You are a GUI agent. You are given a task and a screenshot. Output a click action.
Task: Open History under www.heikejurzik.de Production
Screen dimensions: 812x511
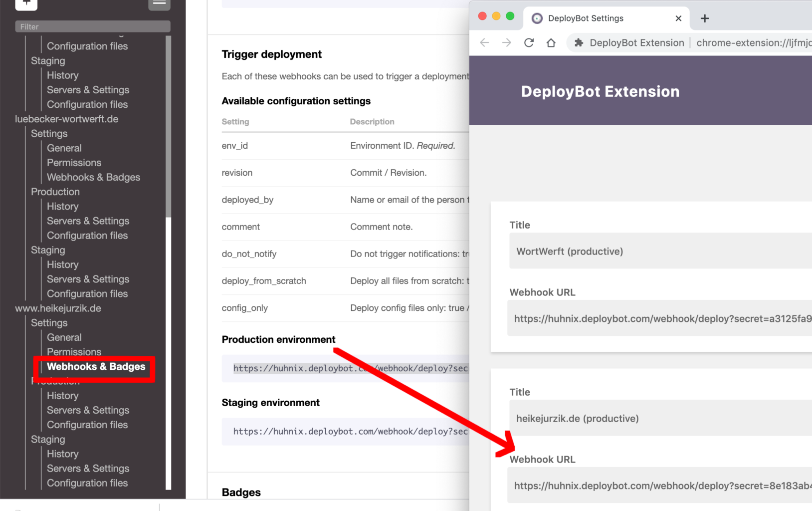[63, 395]
